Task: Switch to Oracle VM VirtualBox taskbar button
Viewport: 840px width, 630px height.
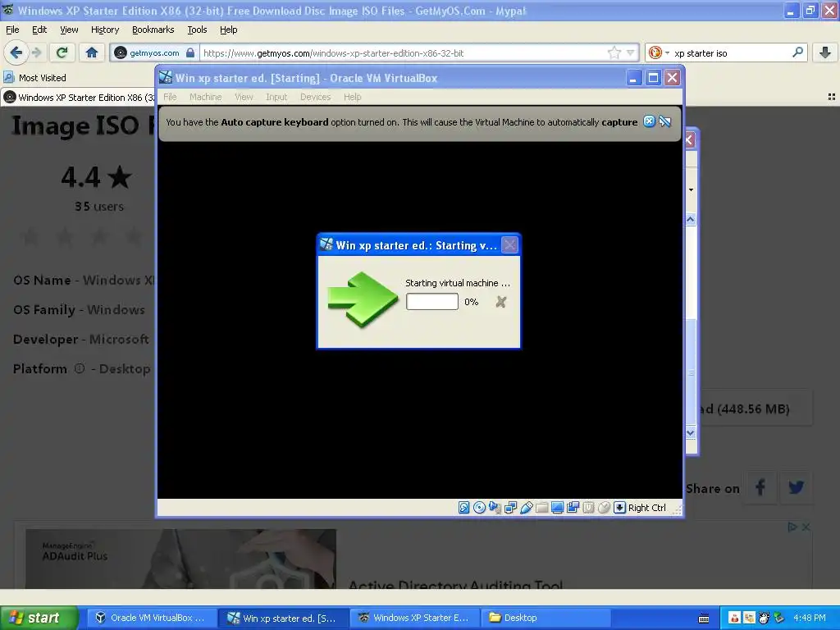Action: pyautogui.click(x=151, y=618)
